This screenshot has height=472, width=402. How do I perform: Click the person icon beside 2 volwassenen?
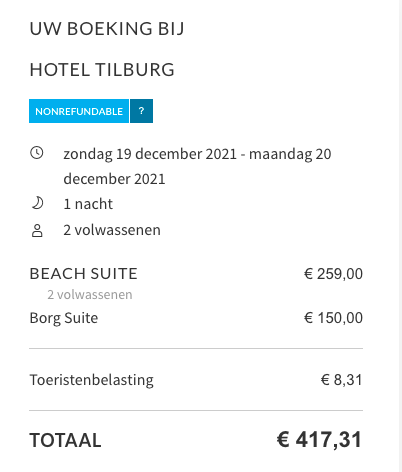coord(37,230)
